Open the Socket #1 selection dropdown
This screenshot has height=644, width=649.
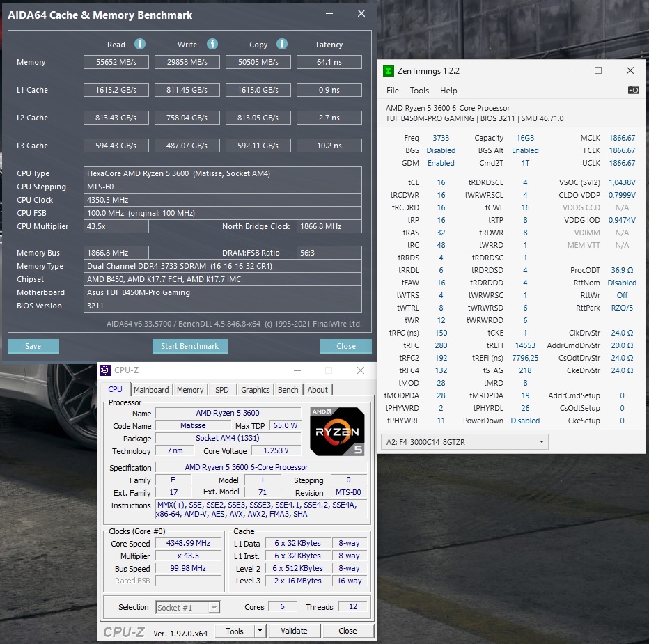[187, 607]
